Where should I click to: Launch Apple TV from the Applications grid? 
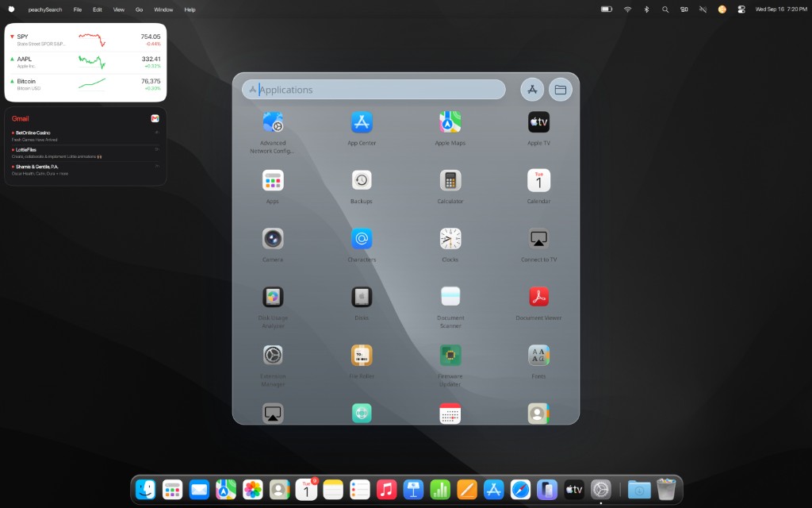(538, 122)
